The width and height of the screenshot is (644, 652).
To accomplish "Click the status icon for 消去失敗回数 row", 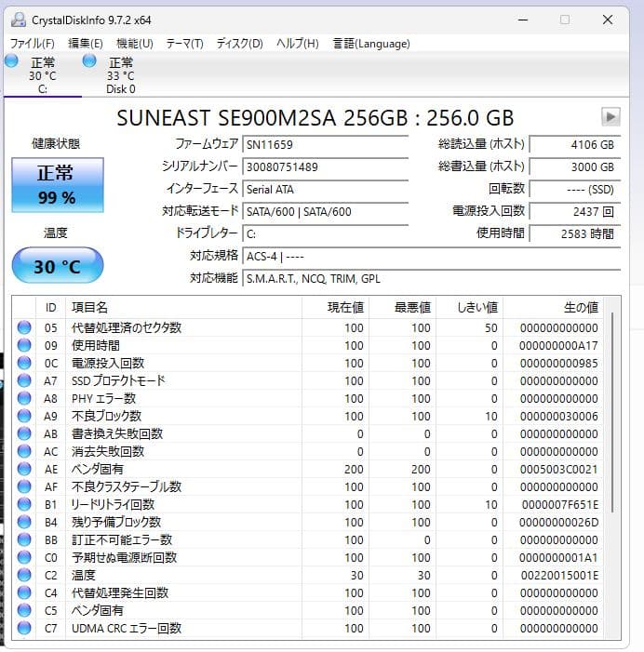I will tap(24, 451).
